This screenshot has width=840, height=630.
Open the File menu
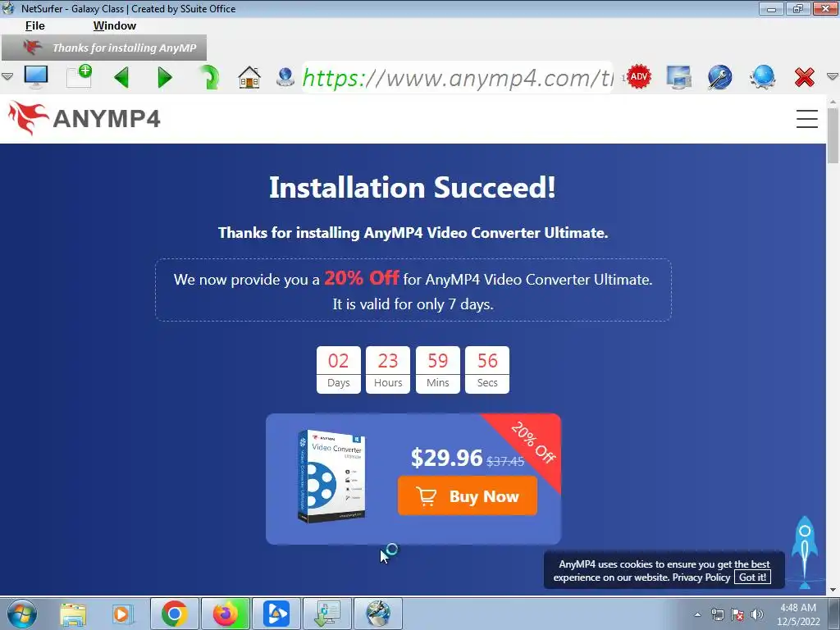(x=34, y=25)
